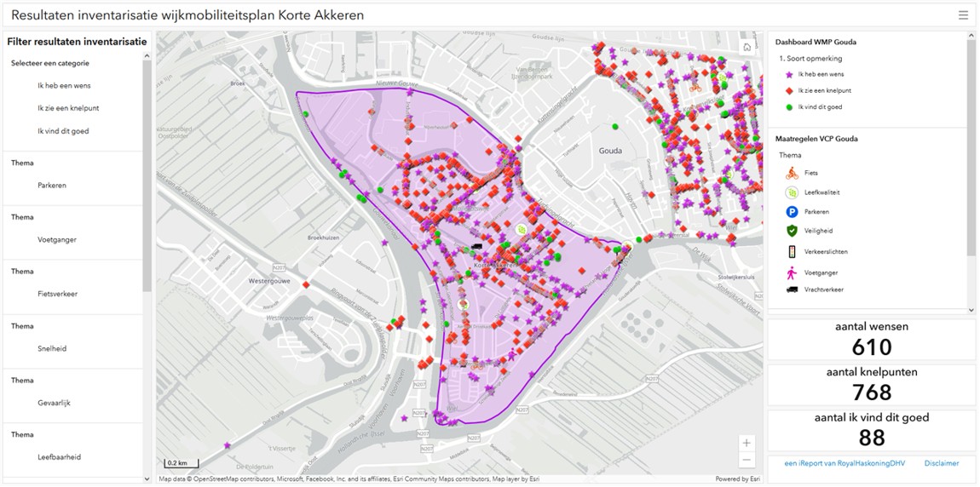Click the 'Westergouwe' label on the map
The image size is (980, 487).
point(269,281)
